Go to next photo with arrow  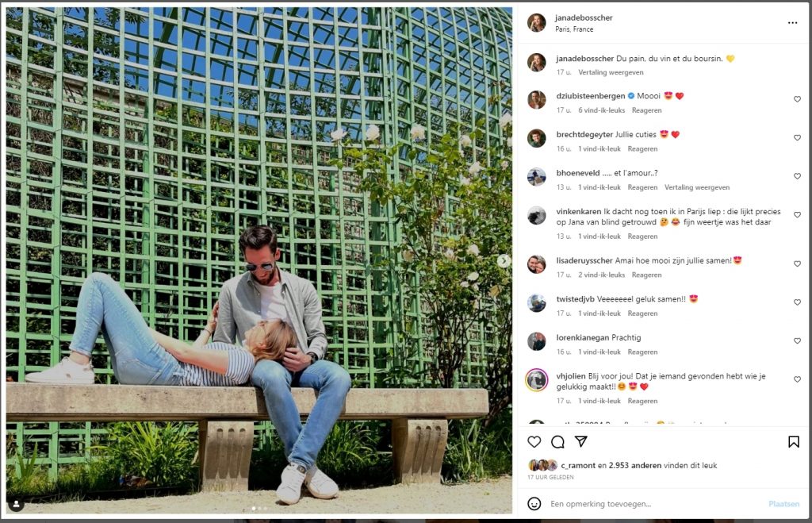click(504, 261)
